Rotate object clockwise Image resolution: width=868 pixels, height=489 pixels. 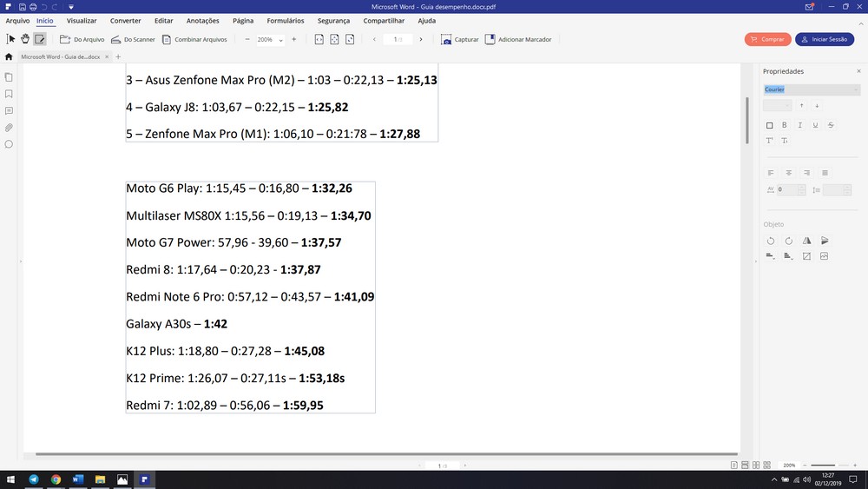[x=789, y=241]
